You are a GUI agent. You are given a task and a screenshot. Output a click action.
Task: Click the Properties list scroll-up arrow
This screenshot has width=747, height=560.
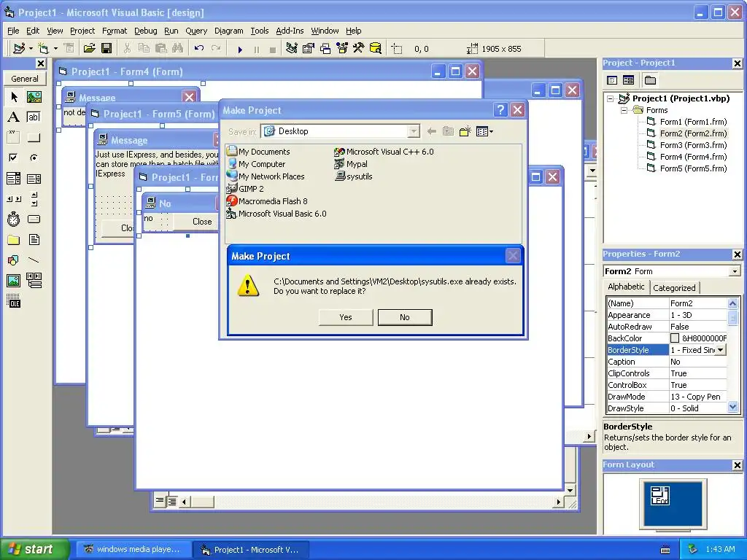point(732,303)
